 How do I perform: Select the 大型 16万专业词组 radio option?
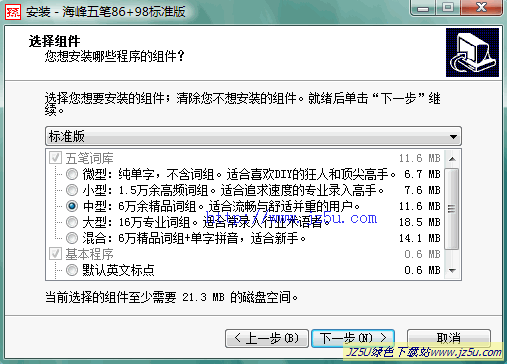[x=72, y=222]
